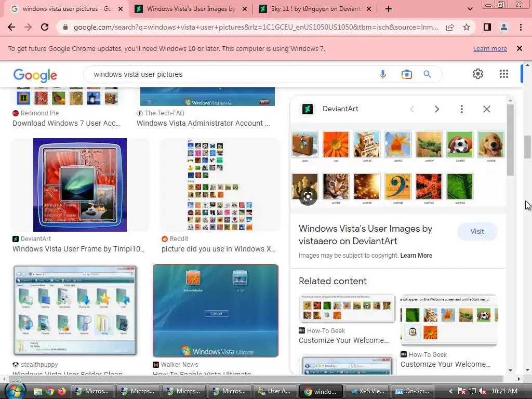Dismiss the Chrome update notice bar
This screenshot has width=532, height=399.
[x=519, y=48]
